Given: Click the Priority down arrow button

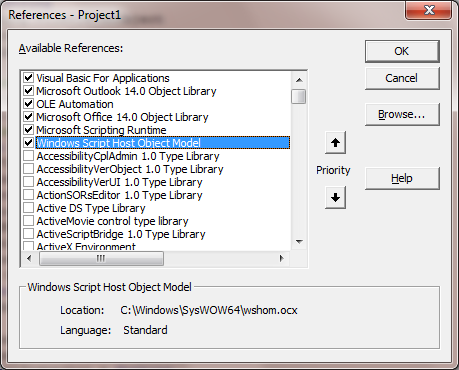Looking at the screenshot, I should point(335,198).
